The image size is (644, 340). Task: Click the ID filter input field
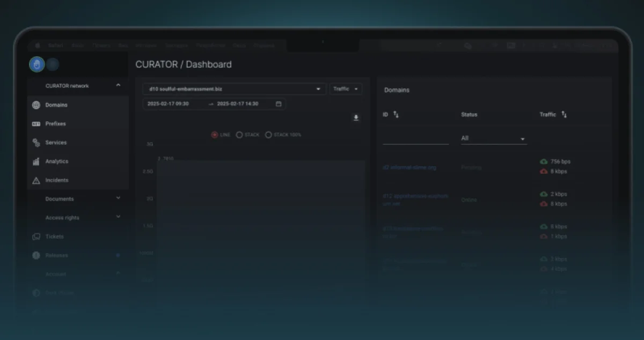click(415, 138)
